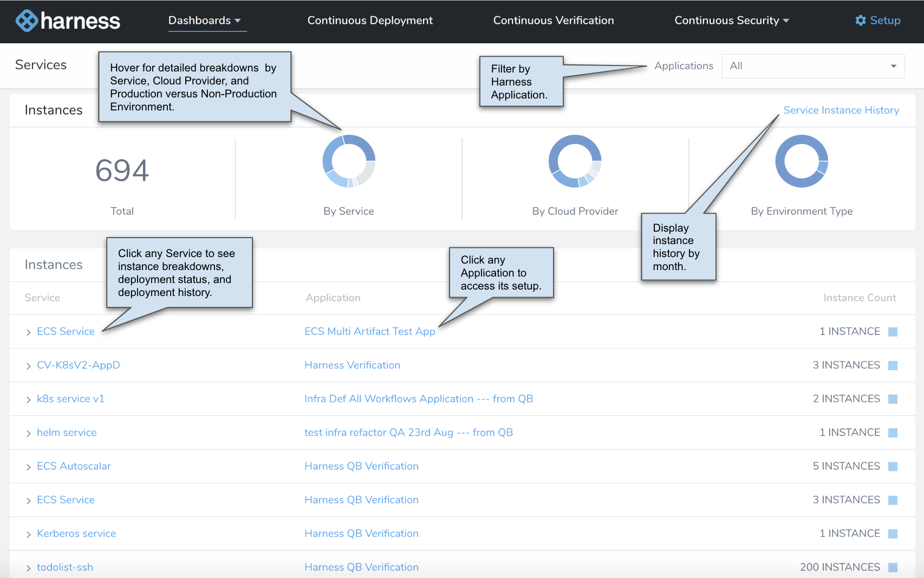
Task: Open the Harness Verification application
Action: (x=353, y=365)
